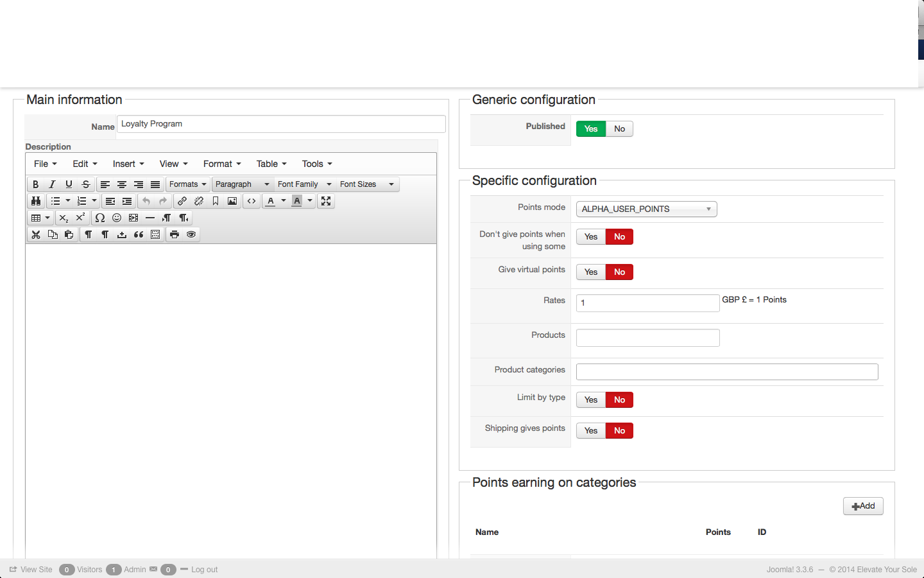Justify the description text
924x578 pixels.
point(155,184)
